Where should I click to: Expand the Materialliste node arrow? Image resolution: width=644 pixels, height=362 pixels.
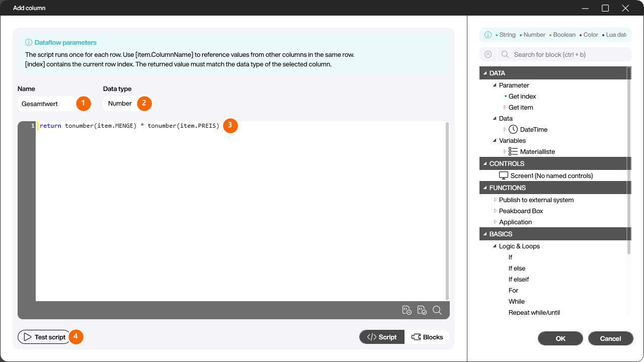[x=505, y=151]
